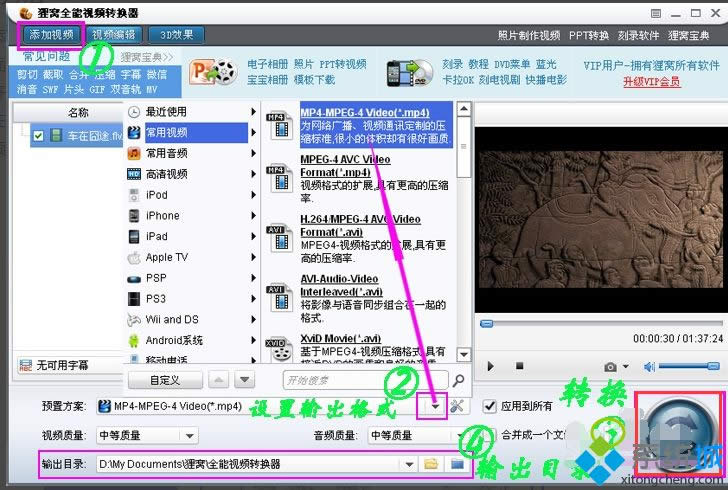Toggle 应用到所有 (apply to all) checkbox
This screenshot has width=728, height=490.
point(489,406)
